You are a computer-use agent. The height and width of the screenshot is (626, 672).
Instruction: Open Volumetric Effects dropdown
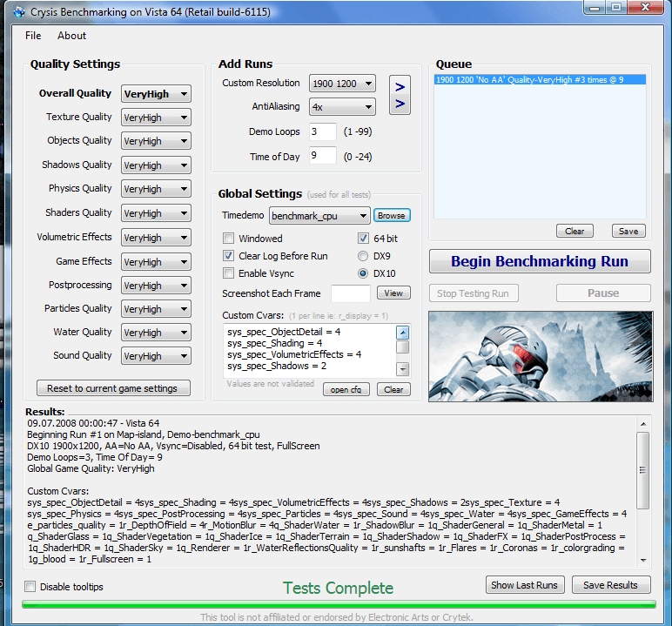(156, 238)
